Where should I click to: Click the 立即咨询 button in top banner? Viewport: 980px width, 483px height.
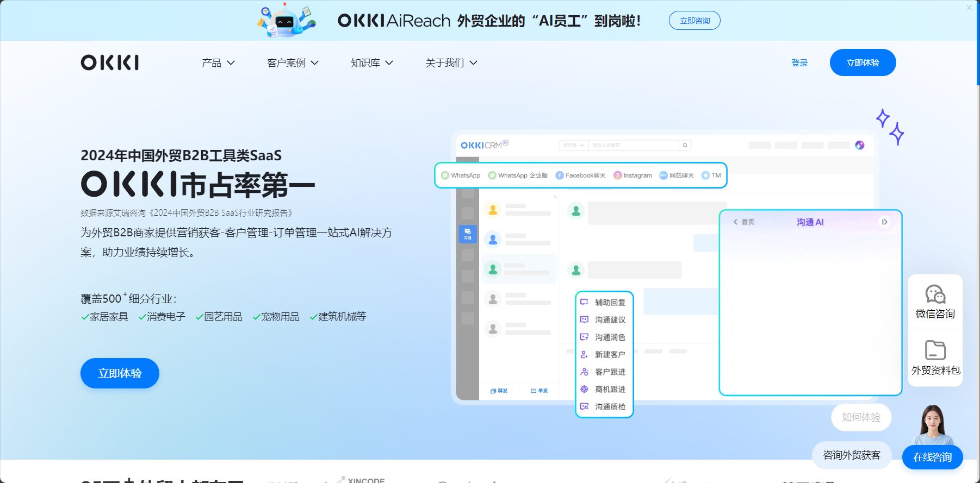(694, 21)
